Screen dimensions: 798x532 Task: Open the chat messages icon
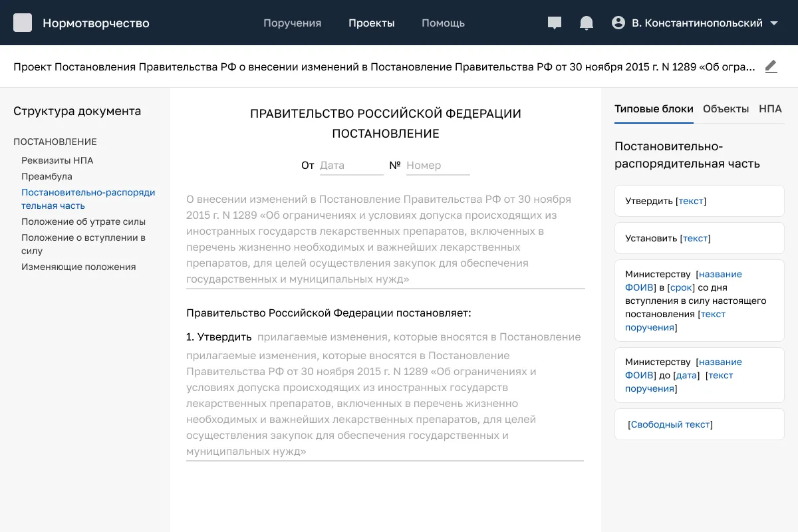pos(555,23)
